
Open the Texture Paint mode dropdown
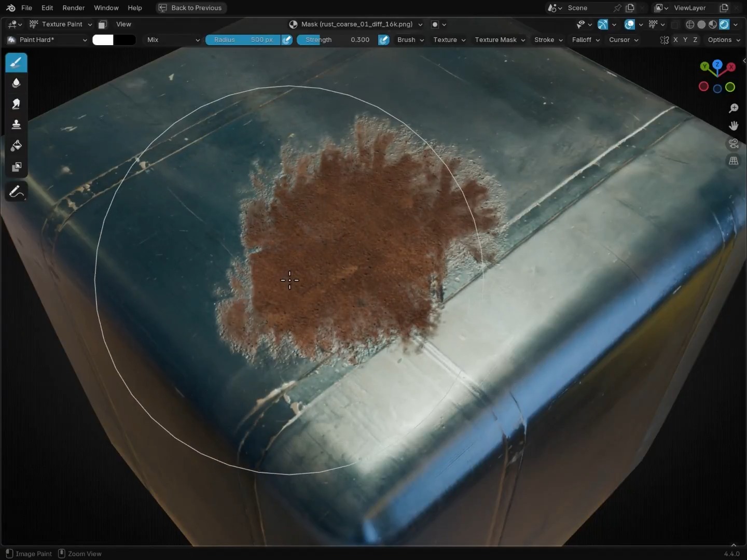pos(61,24)
